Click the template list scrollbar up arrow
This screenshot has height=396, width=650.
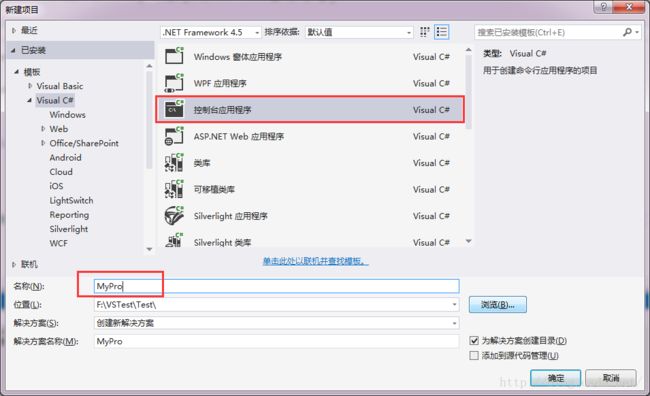pos(469,50)
